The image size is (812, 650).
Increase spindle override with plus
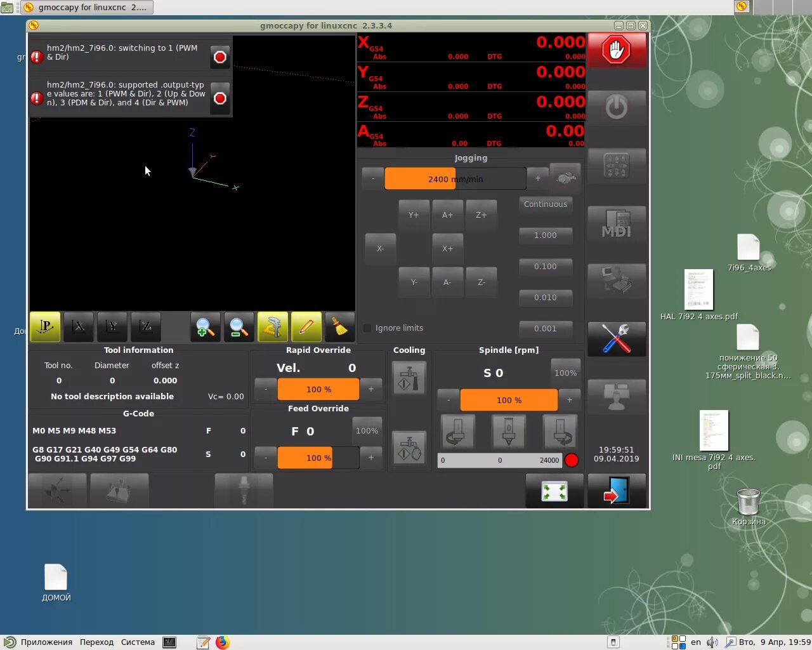pyautogui.click(x=570, y=400)
